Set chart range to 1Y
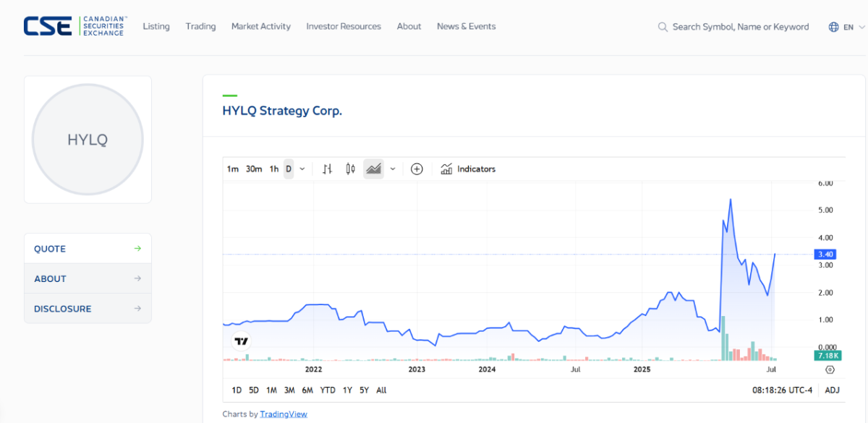 (x=347, y=390)
